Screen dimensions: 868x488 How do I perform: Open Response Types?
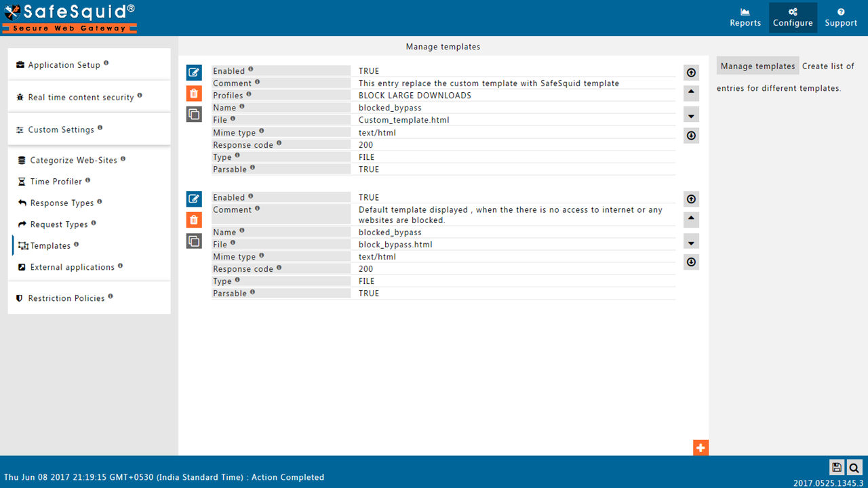(x=62, y=203)
